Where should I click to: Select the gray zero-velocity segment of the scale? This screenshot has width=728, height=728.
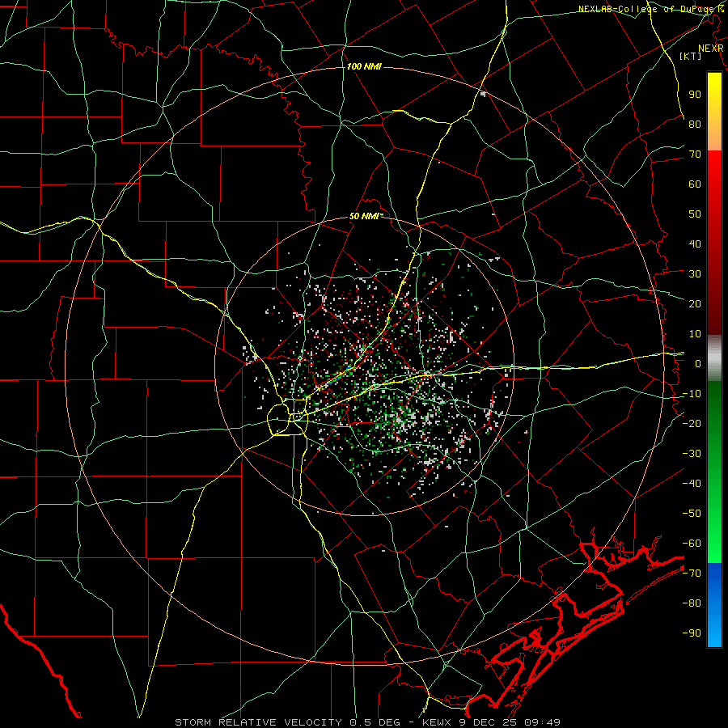coord(714,358)
